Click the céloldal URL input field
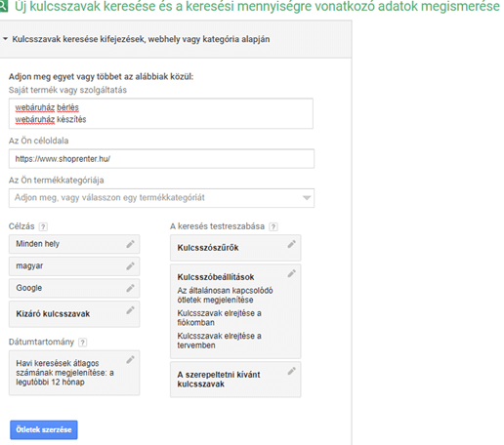The height and width of the screenshot is (445, 504). (161, 159)
